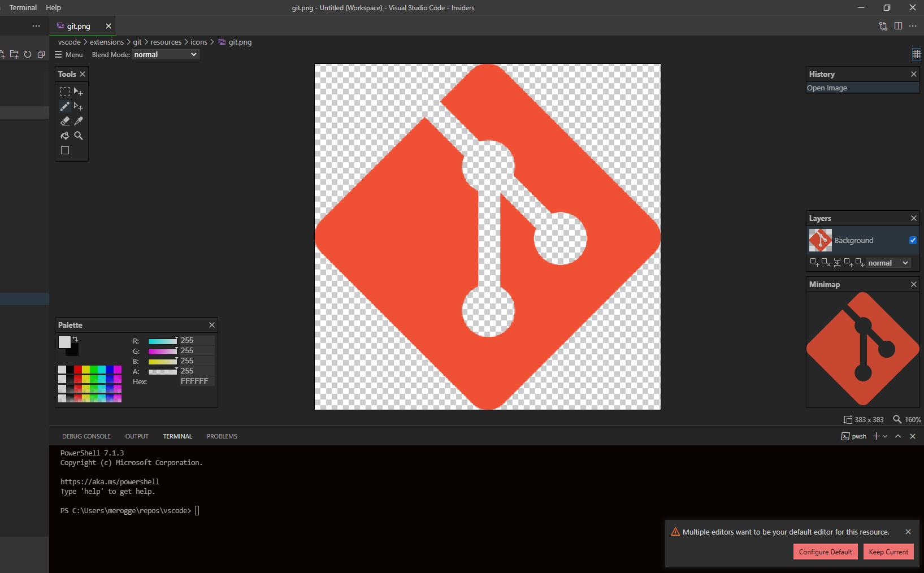This screenshot has width=924, height=573.
Task: Move layer down in the stack
Action: tap(860, 262)
